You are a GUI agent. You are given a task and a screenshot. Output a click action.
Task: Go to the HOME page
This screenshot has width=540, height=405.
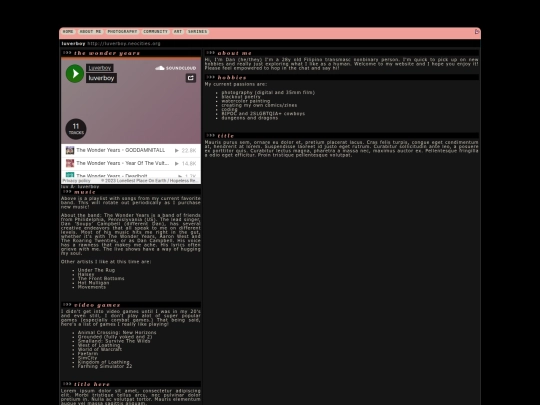point(68,31)
